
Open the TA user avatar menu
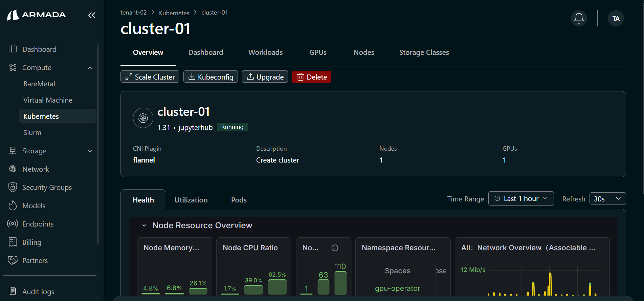tap(616, 18)
